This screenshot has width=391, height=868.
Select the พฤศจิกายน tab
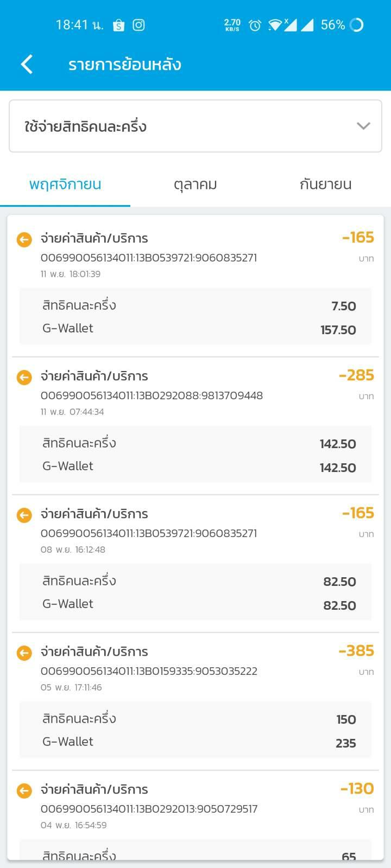point(65,184)
